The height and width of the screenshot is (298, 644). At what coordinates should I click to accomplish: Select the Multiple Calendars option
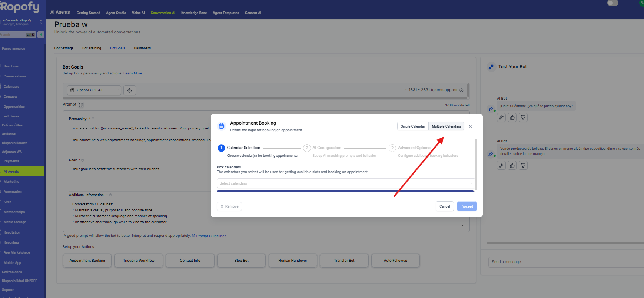coord(446,126)
